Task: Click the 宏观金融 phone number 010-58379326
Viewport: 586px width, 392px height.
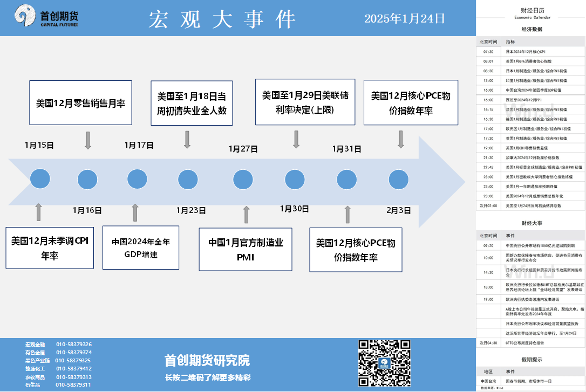Action: click(x=74, y=344)
